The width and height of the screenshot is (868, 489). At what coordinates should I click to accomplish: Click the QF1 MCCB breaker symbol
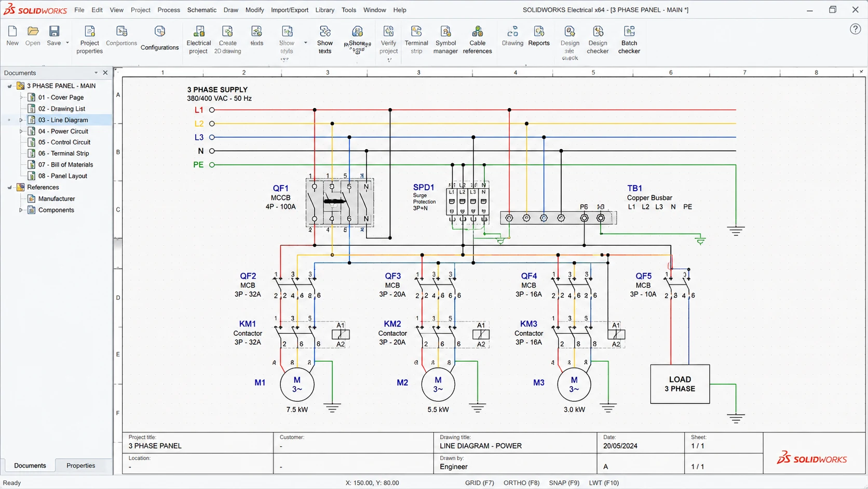340,203
